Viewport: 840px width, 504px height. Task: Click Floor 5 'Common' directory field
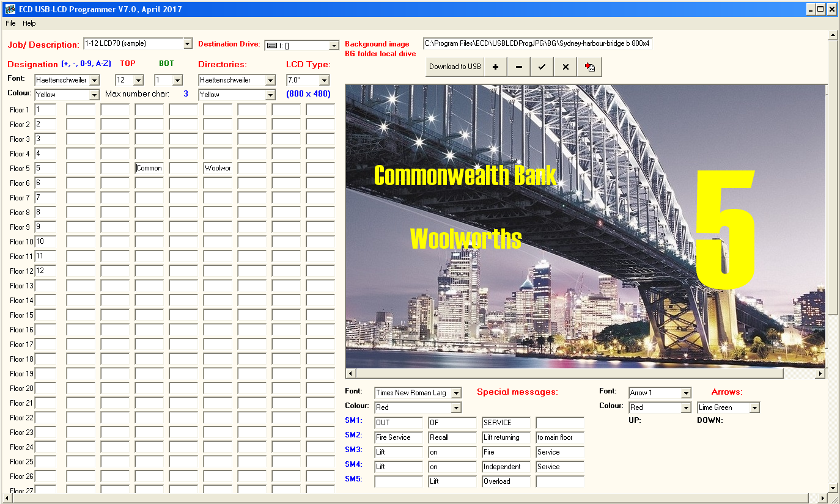pos(150,169)
